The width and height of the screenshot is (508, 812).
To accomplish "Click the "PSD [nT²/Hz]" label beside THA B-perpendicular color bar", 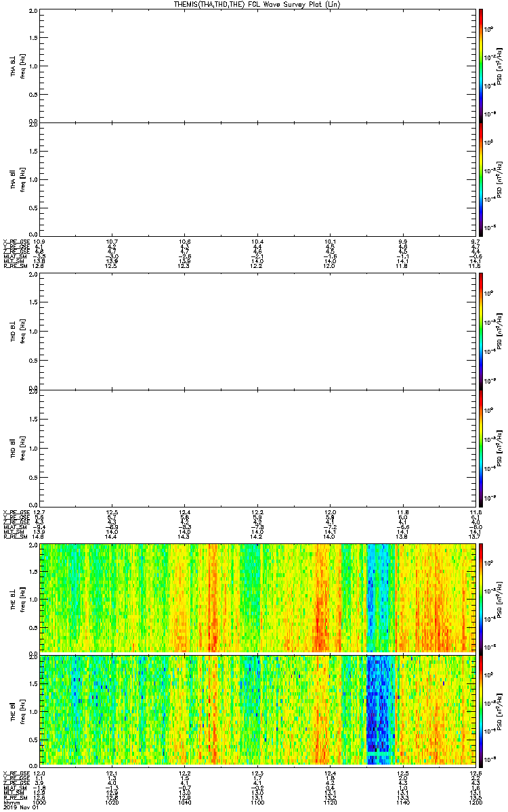I will pos(499,65).
